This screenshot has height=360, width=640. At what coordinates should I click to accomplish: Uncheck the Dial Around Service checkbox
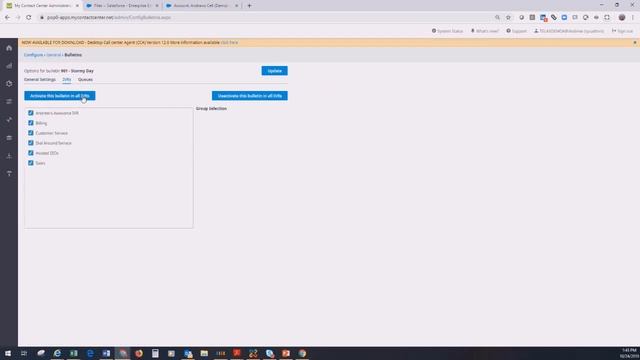pos(31,143)
